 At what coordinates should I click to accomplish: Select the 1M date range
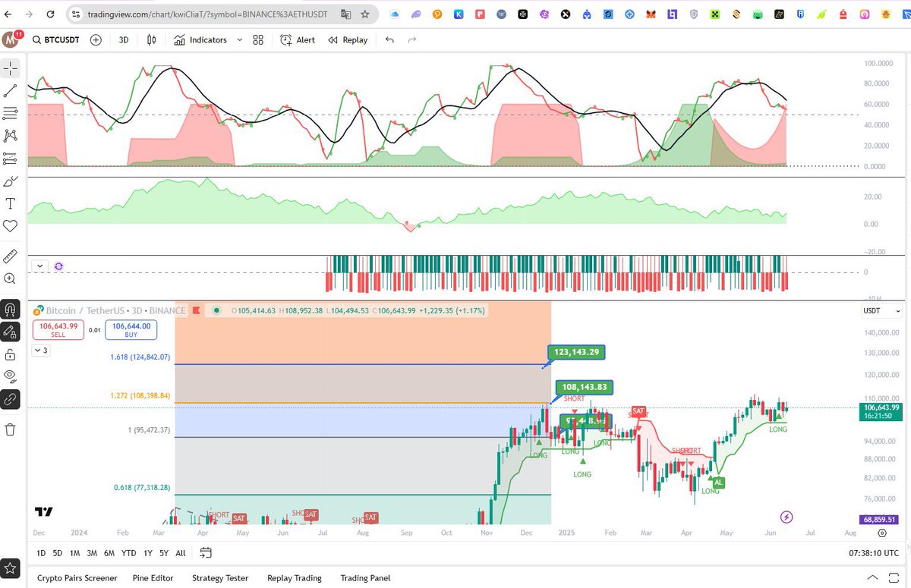(74, 553)
